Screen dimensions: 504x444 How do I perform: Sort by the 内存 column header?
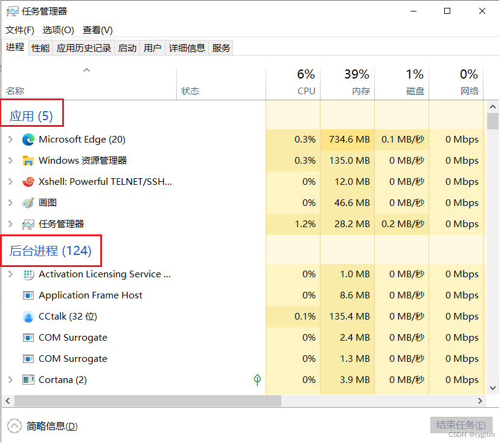tap(348, 83)
